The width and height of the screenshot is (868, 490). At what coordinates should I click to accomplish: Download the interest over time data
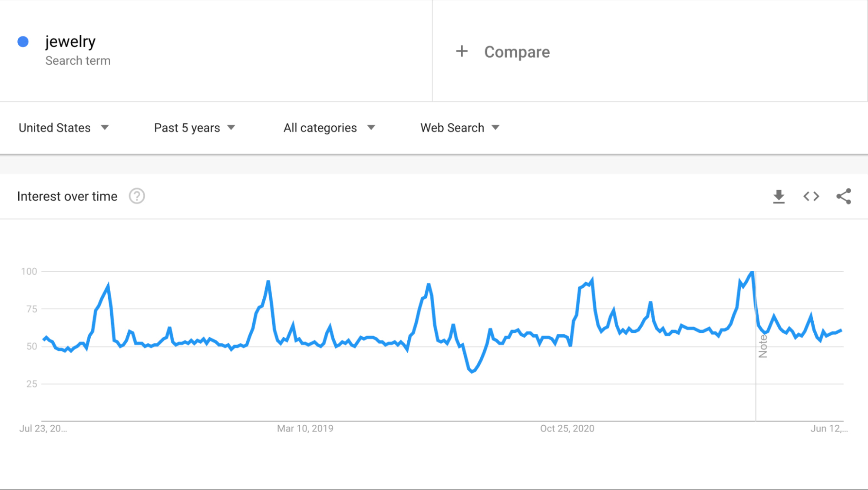click(779, 197)
